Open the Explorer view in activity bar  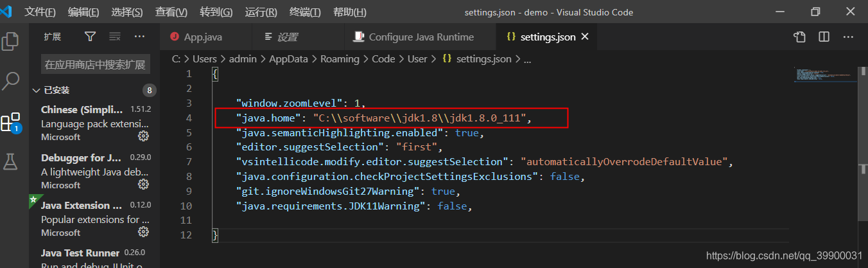click(x=10, y=41)
